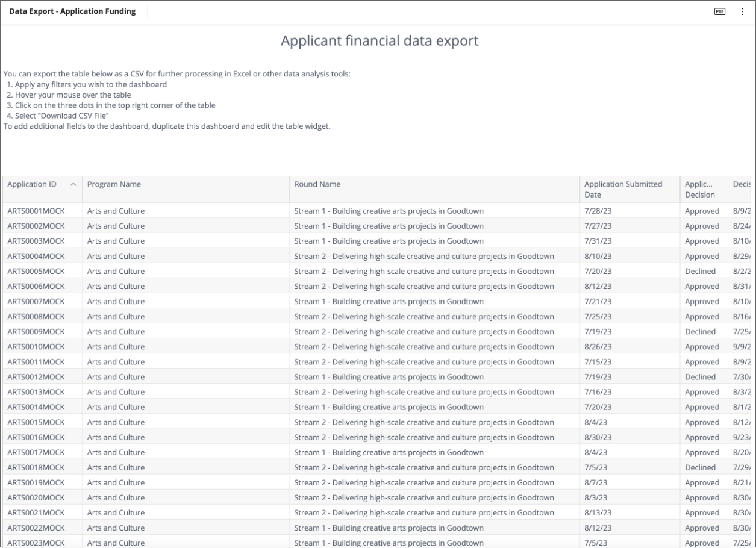Select the ARTS0010MOCK application ID cell
This screenshot has height=548, width=756.
[42, 346]
